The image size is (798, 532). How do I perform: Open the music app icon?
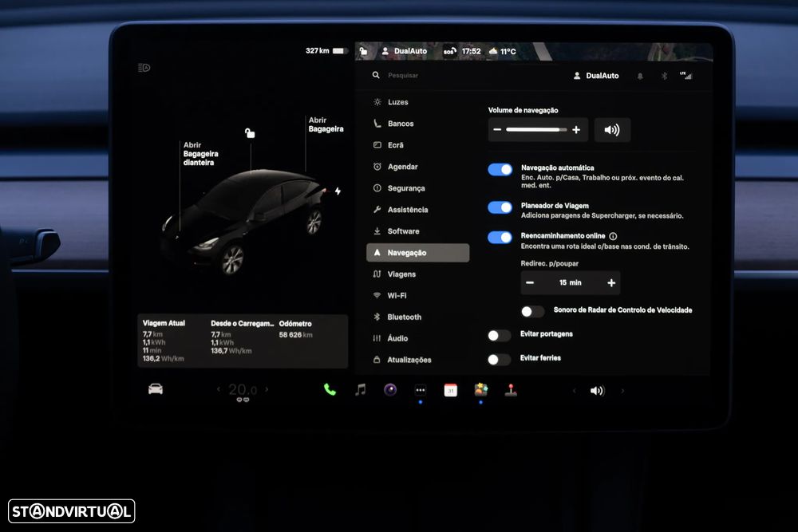[361, 390]
